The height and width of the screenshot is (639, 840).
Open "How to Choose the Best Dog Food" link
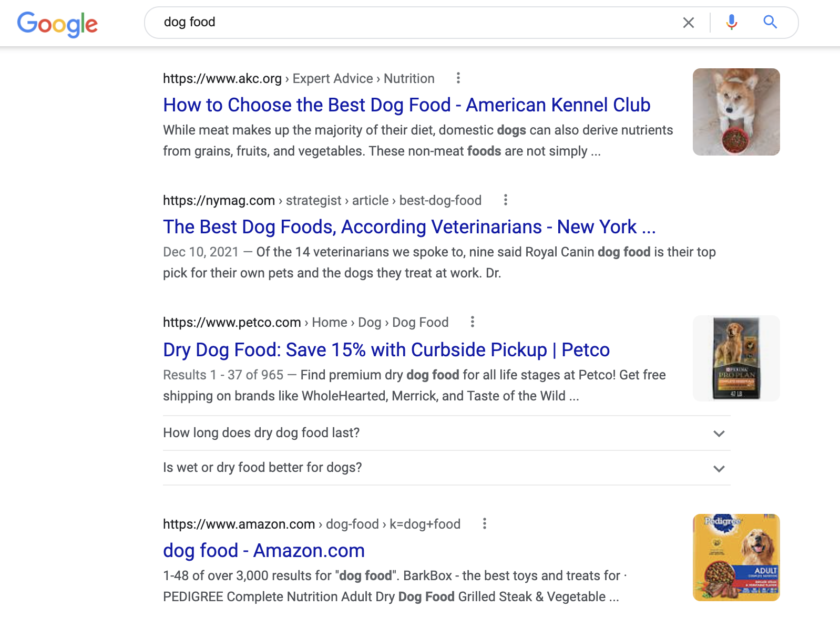(x=406, y=105)
